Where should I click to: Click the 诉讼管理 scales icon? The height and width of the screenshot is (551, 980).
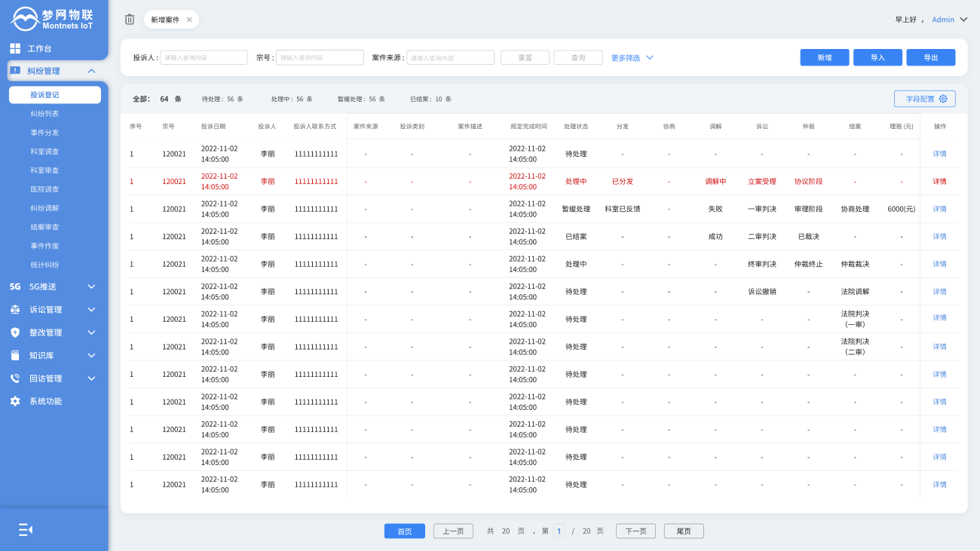pos(15,310)
